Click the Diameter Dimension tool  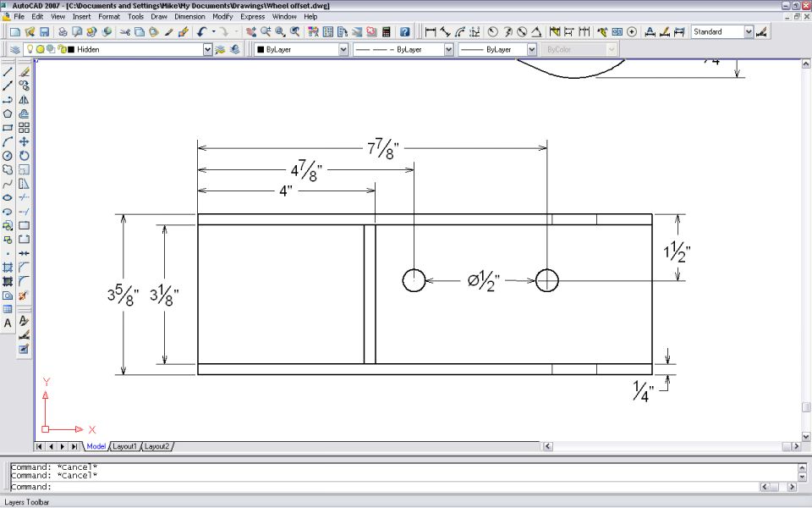522,32
